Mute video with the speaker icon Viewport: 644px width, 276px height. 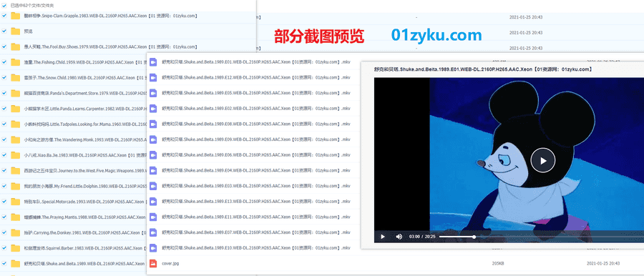coord(399,237)
